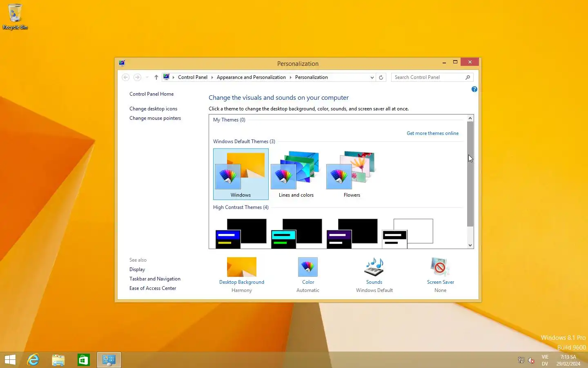The width and height of the screenshot is (588, 368).
Task: Open Control Panel breadcrumb
Action: coord(193,77)
